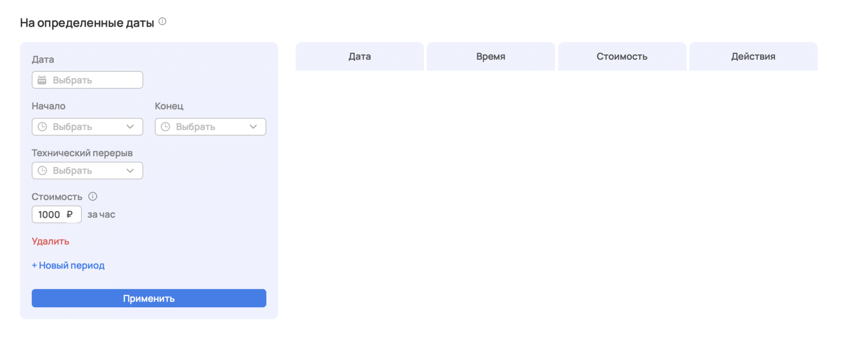Click the Действия table column header
The image size is (868, 347).
(753, 56)
